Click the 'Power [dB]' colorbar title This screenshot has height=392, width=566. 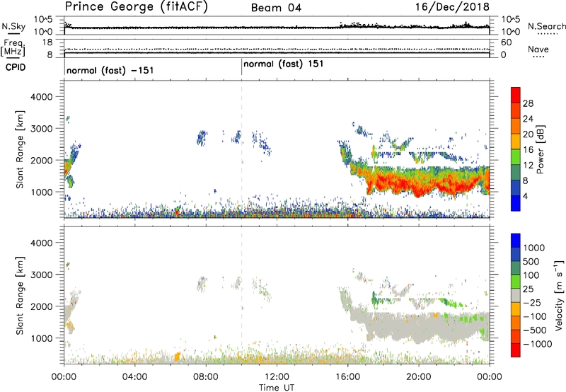click(541, 149)
